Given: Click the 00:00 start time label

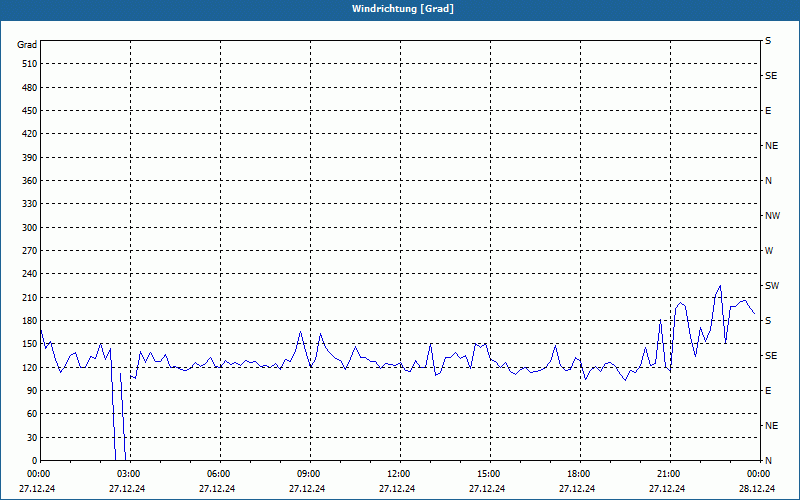Looking at the screenshot, I should coord(38,474).
